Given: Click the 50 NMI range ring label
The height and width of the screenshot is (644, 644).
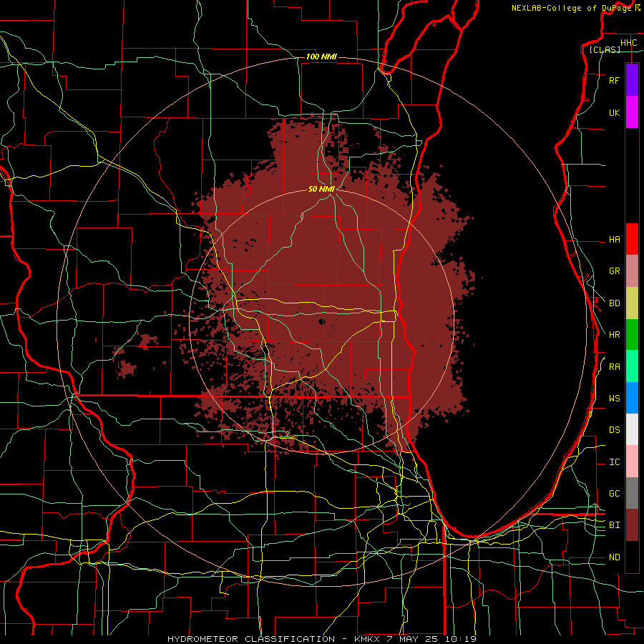Looking at the screenshot, I should [321, 189].
